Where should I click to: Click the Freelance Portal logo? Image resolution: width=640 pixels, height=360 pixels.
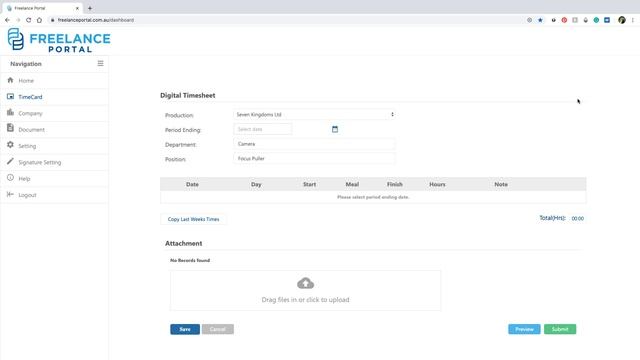point(59,40)
